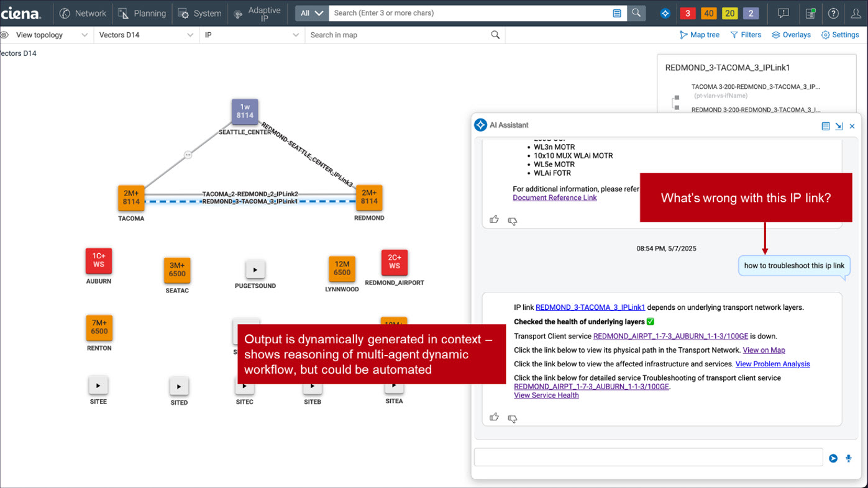Screen dimensions: 868x488
Task: Thumbs down the troubleshooting response
Action: click(513, 418)
